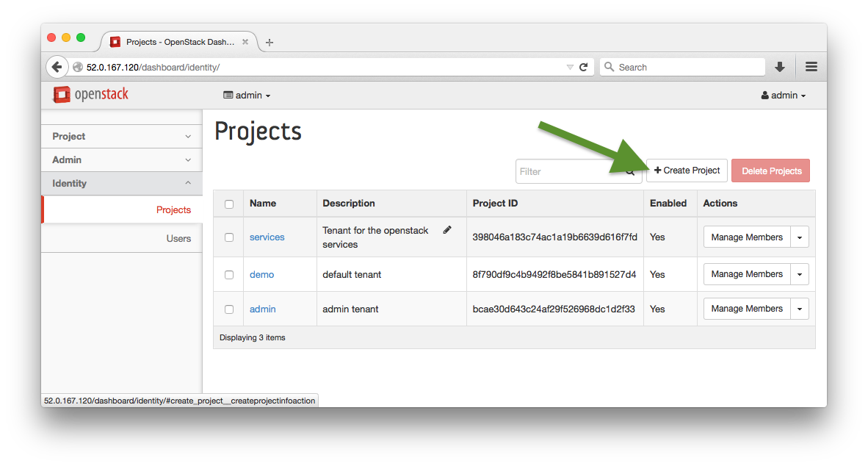Viewport: 868px width, 466px height.
Task: Edit the services project description via pencil icon
Action: coord(447,230)
